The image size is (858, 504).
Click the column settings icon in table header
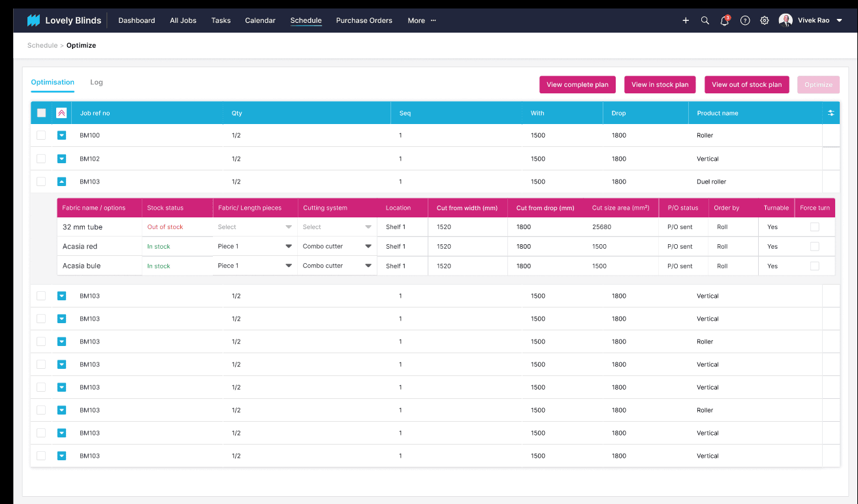pos(831,113)
